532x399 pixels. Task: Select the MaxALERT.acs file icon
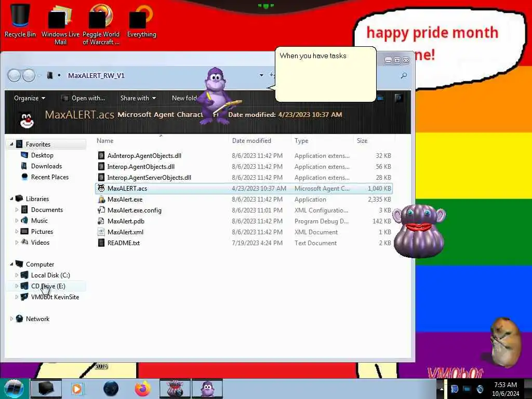[x=101, y=188]
